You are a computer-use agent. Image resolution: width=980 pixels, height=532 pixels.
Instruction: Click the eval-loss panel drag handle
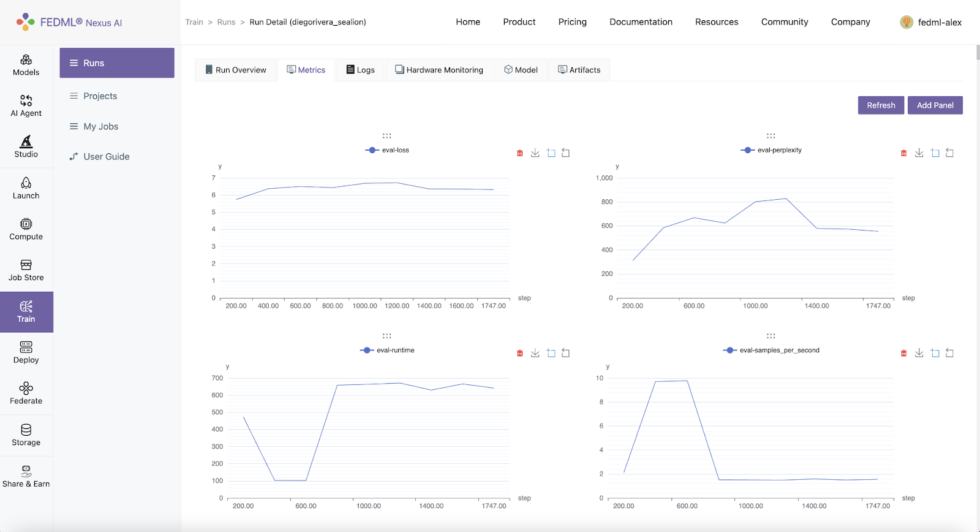tap(386, 136)
